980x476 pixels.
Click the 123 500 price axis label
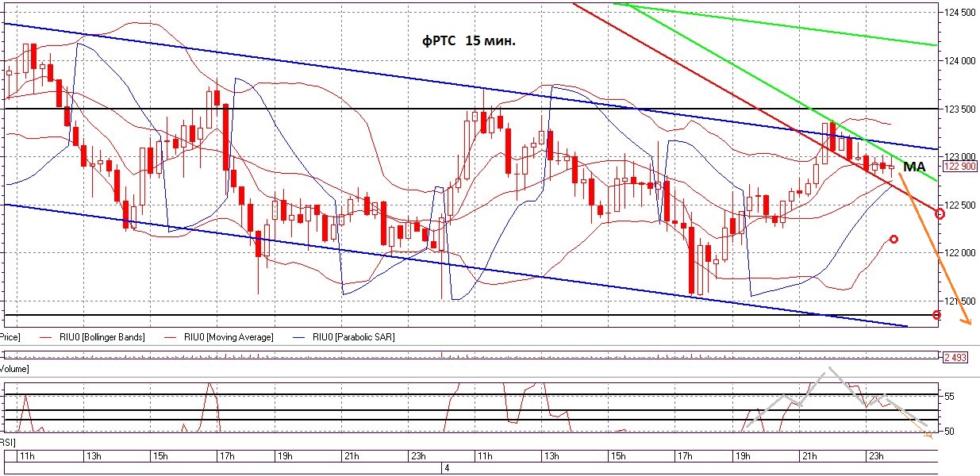coord(961,109)
